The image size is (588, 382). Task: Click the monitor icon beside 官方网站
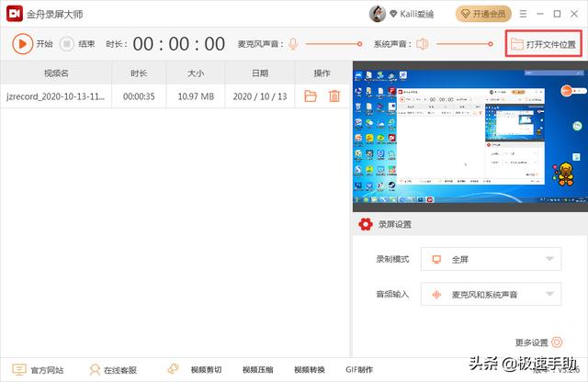point(19,370)
